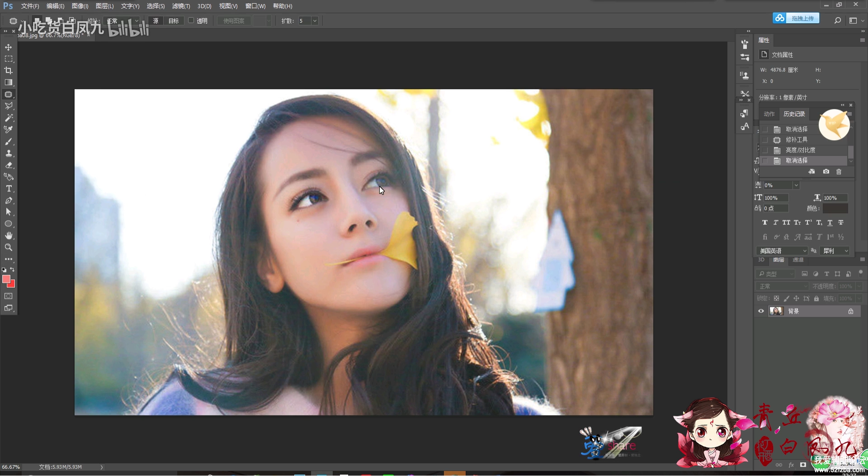
Task: Select the Crop tool
Action: pos(9,71)
